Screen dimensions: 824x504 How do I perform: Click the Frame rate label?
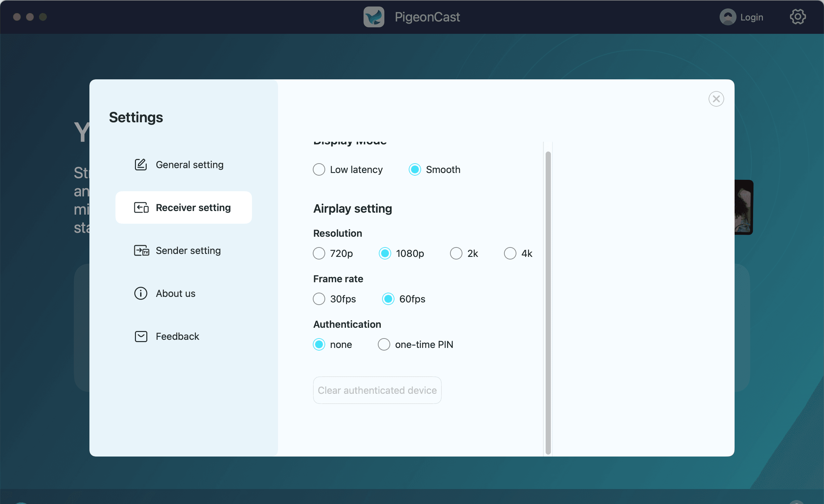click(338, 279)
